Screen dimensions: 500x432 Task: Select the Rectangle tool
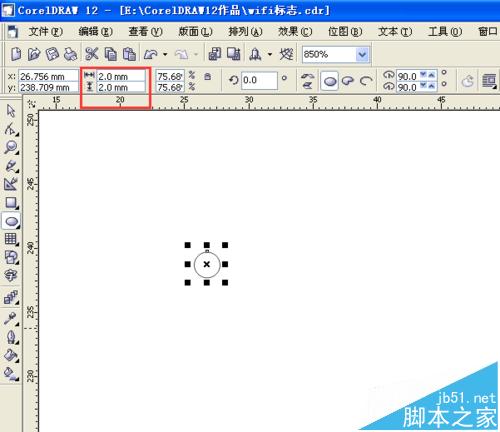(x=11, y=202)
